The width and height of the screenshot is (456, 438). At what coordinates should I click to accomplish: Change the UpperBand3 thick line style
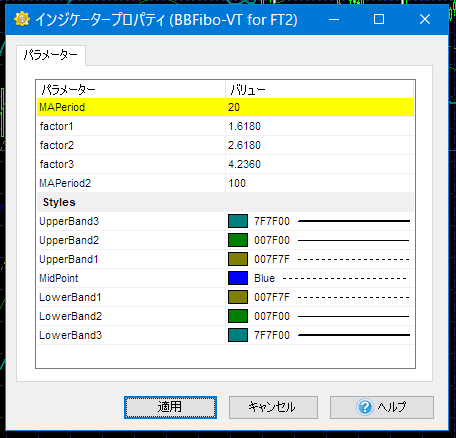coord(354,221)
